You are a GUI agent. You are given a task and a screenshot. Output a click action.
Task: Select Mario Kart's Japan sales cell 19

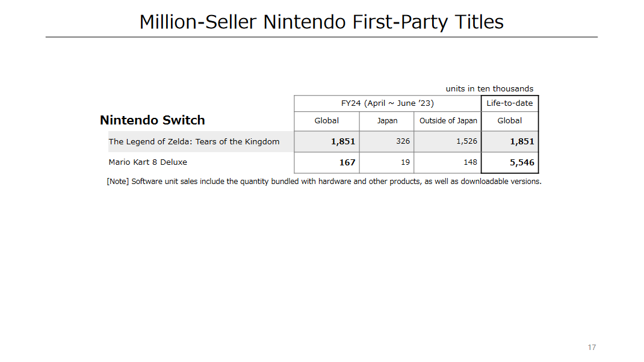pos(405,162)
